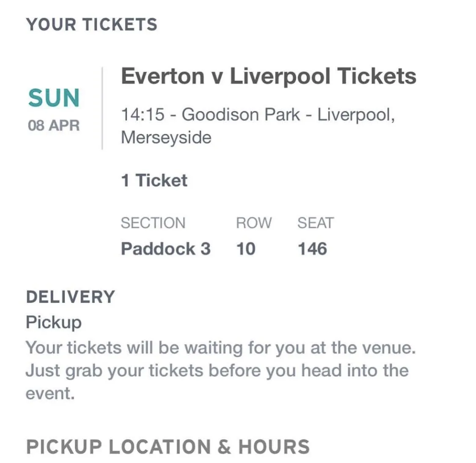Click the ROW column label
The image size is (476, 463).
pyautogui.click(x=253, y=223)
